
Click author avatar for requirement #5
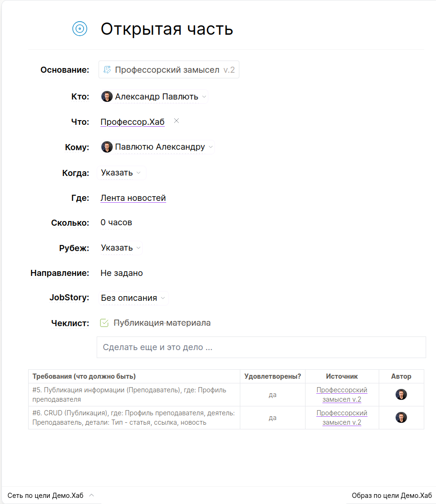401,395
